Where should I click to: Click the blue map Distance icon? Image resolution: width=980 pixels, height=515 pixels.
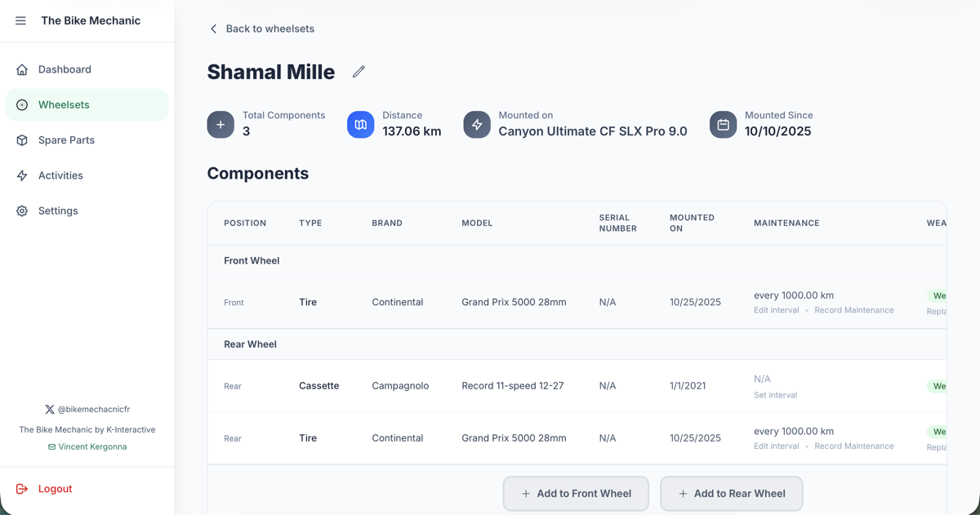(360, 125)
